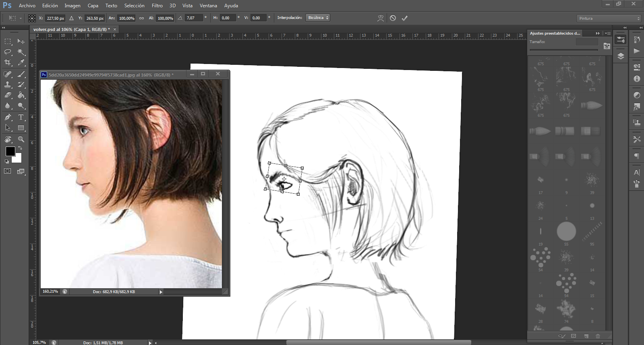
Task: Select the Clone Stamp tool
Action: click(8, 85)
